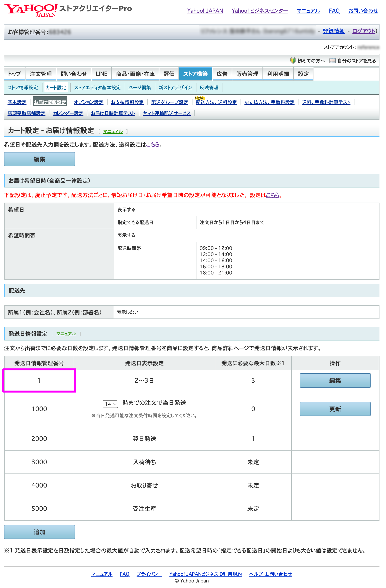
Task: Open the 14時 same-day shipping dropdown
Action: click(x=110, y=404)
